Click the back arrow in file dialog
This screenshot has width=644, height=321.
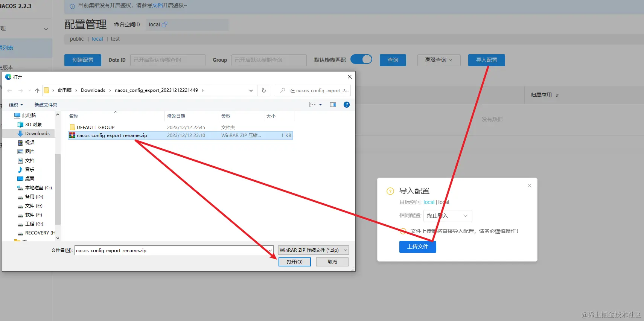tap(10, 91)
